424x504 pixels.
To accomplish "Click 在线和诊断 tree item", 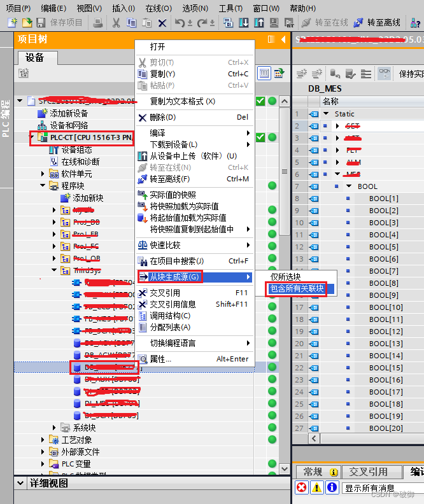I will click(x=80, y=162).
